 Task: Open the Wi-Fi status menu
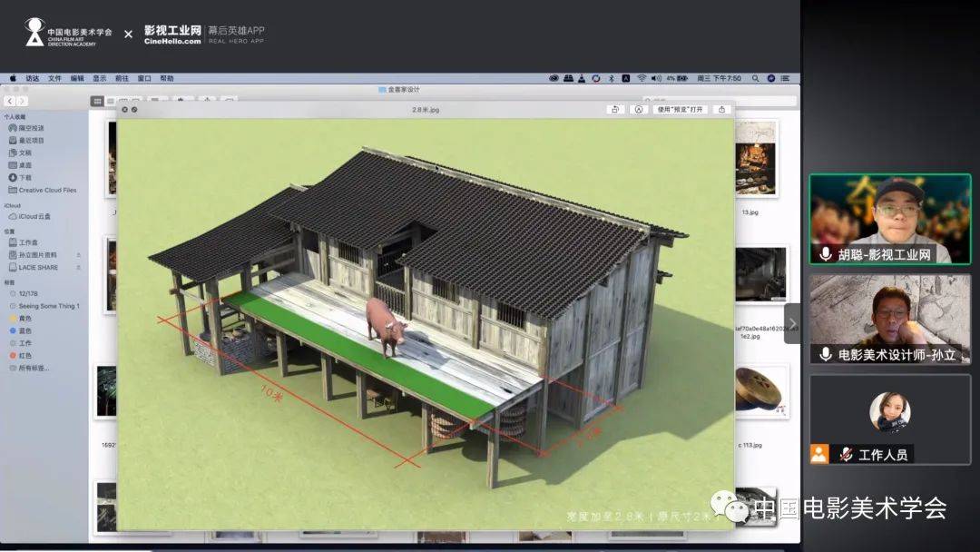[x=642, y=78]
